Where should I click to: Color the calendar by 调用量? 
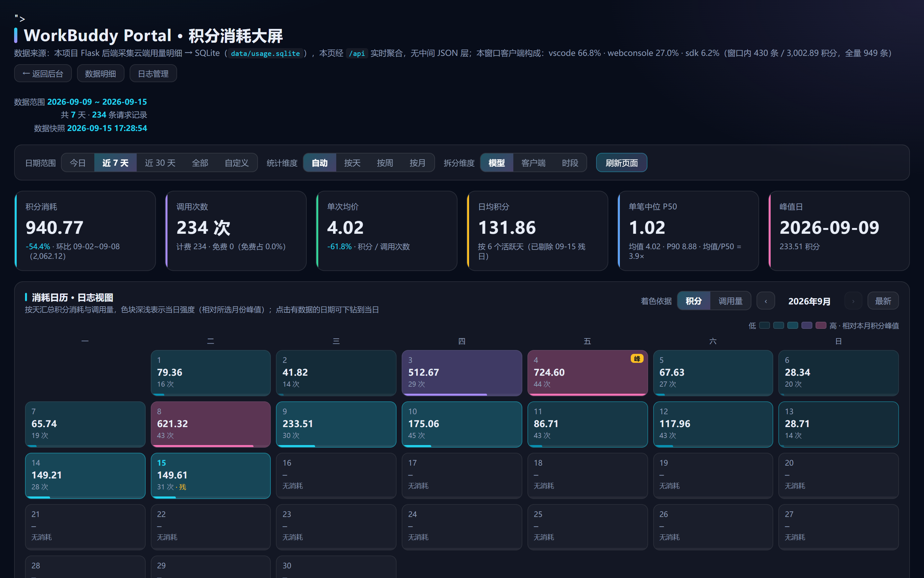(x=731, y=301)
